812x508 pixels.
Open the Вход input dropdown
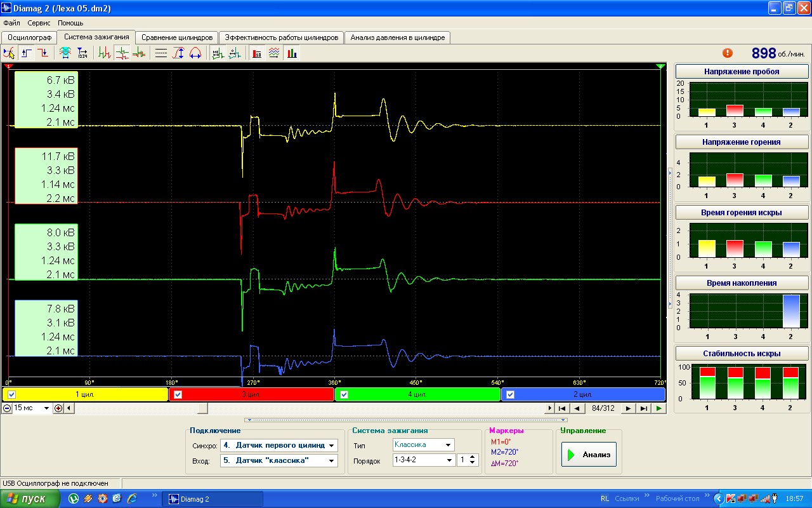tap(332, 460)
